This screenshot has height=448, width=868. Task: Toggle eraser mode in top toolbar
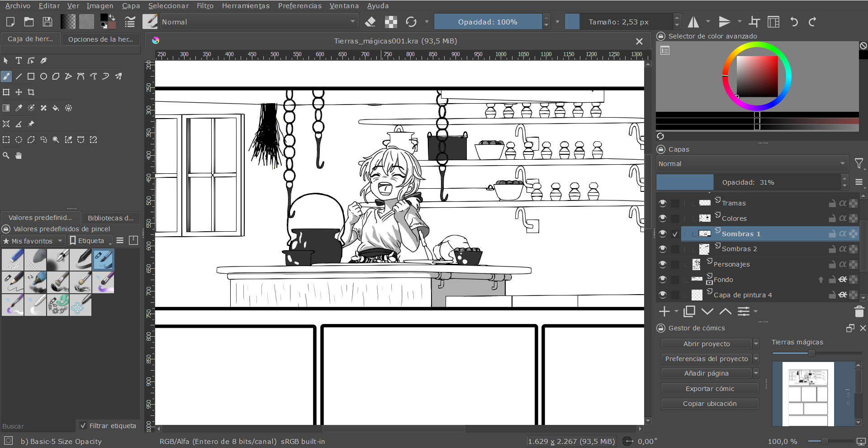point(370,22)
